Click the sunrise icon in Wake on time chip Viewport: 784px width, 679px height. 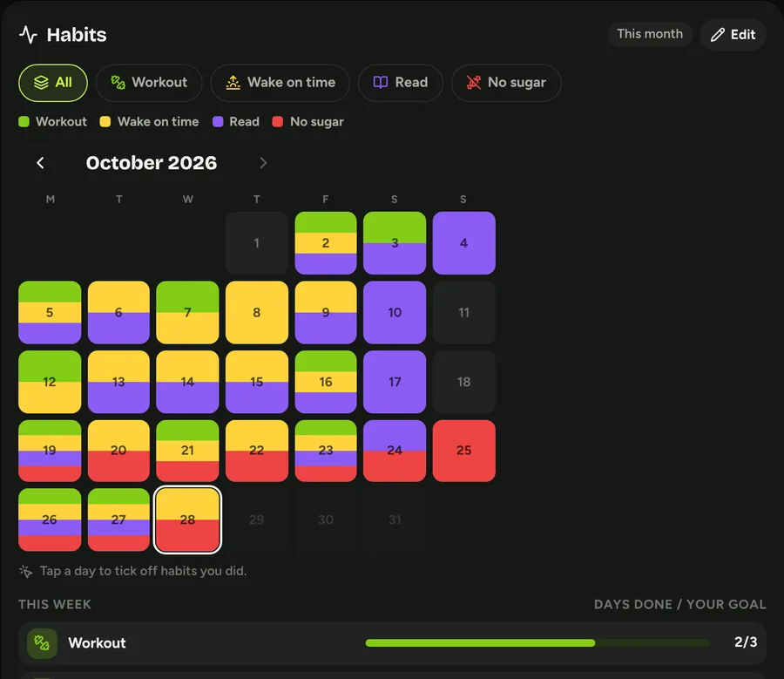pyautogui.click(x=233, y=83)
